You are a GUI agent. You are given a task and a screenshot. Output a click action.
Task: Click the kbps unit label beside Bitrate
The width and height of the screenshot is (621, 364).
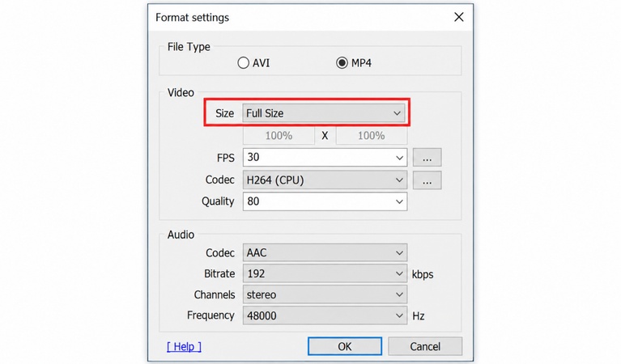point(423,274)
